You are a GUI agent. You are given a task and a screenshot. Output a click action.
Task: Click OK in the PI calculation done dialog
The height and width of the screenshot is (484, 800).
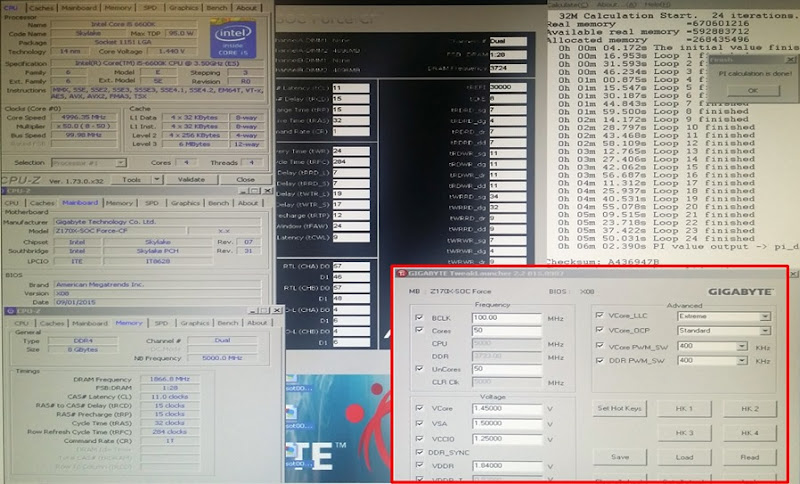tap(753, 90)
